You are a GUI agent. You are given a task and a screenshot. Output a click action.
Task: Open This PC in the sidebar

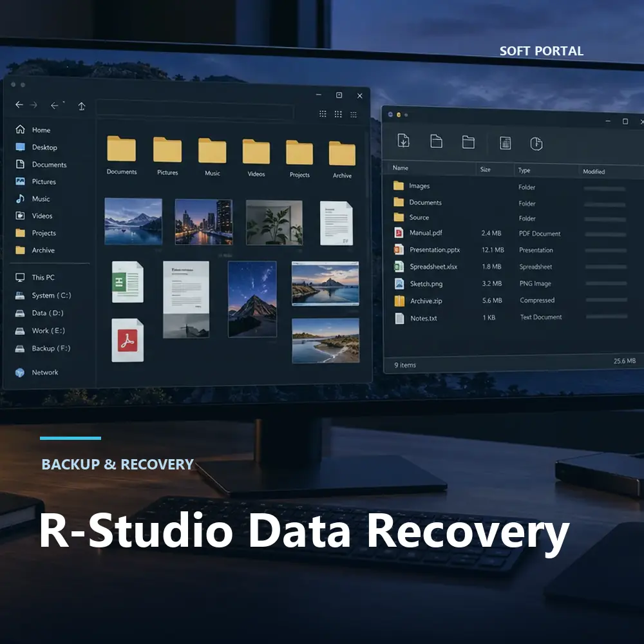35,277
